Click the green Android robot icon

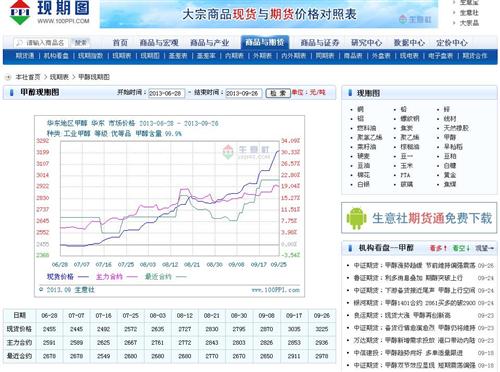click(356, 218)
